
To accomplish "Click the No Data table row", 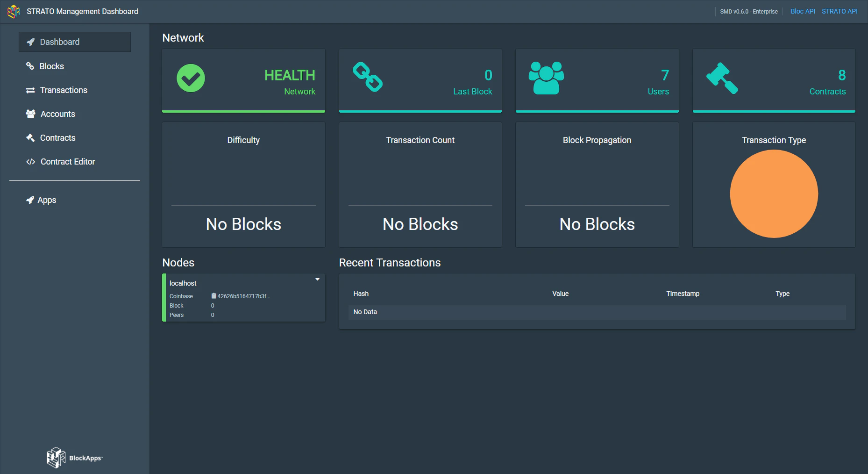I will (x=597, y=312).
